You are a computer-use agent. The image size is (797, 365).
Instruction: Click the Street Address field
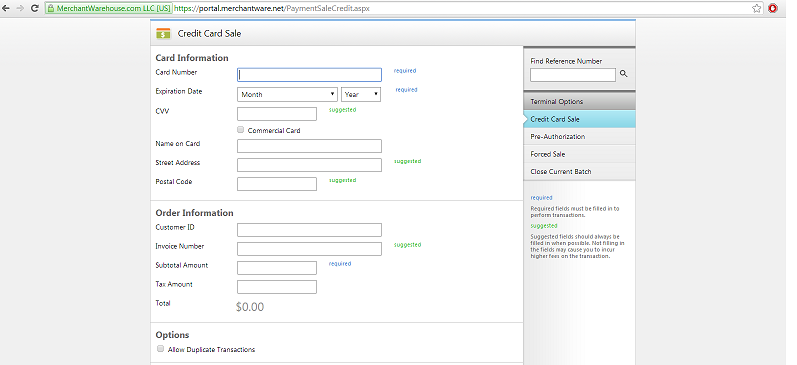[309, 165]
